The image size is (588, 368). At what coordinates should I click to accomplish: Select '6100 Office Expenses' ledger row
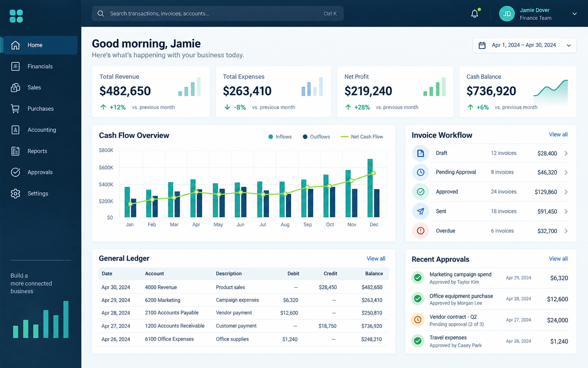[244, 339]
